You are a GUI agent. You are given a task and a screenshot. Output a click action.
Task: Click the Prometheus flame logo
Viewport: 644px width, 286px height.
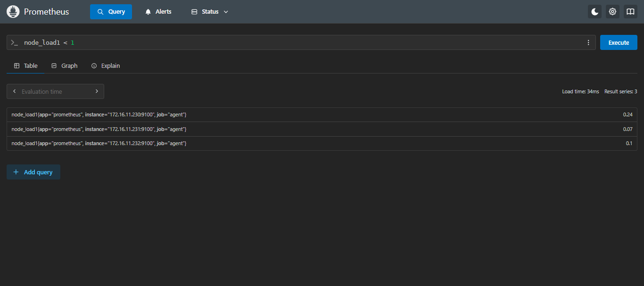13,12
